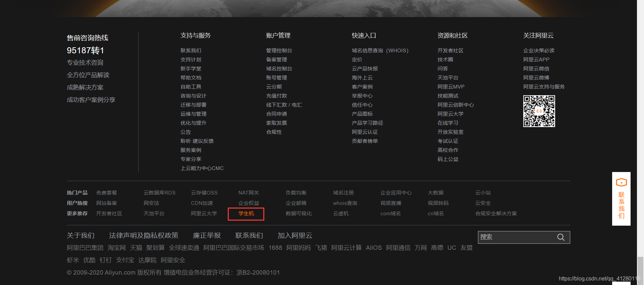Open 贡献者榜单 link
Viewport: 644px width, 285px height.
[x=365, y=141]
